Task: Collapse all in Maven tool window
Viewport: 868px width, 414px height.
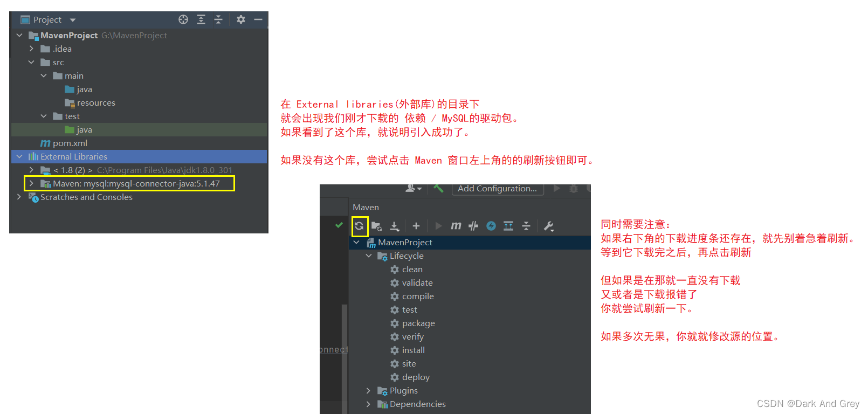Action: [526, 226]
